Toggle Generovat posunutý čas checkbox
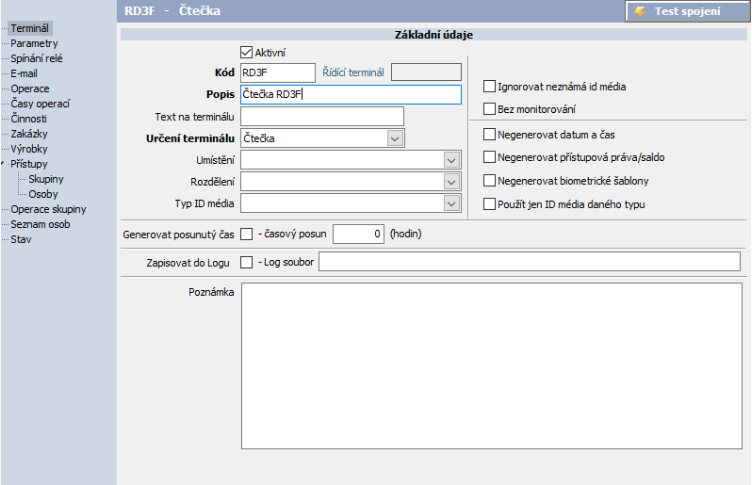The height and width of the screenshot is (485, 752). pos(247,234)
